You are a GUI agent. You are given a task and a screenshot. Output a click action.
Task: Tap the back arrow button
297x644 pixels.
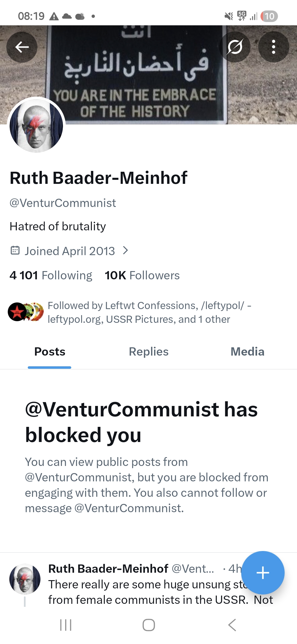(22, 47)
